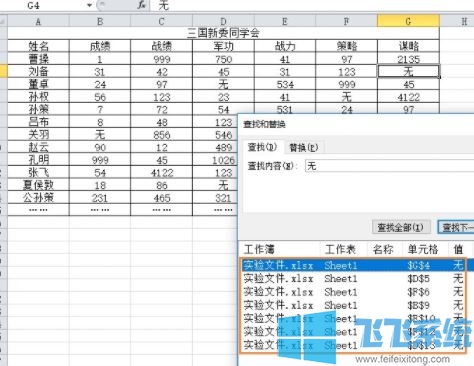474x366 pixels.
Task: Click 孔明's 成绩 cell showing 999
Action: tap(100, 160)
